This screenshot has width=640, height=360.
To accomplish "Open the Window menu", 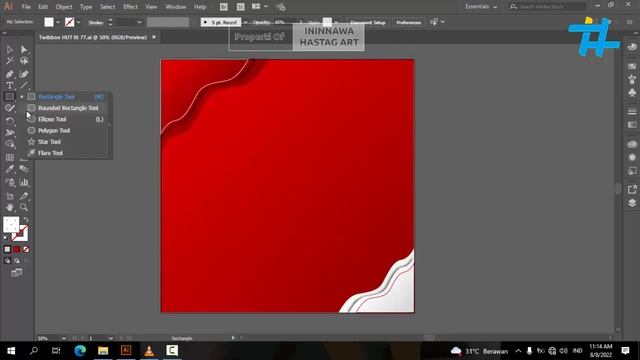I will click(x=176, y=7).
